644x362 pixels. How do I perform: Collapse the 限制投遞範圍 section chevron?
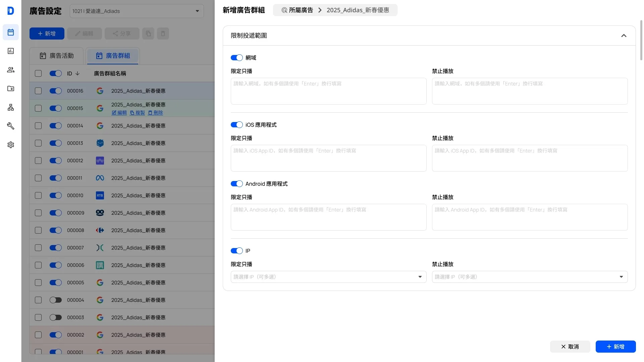pos(624,36)
